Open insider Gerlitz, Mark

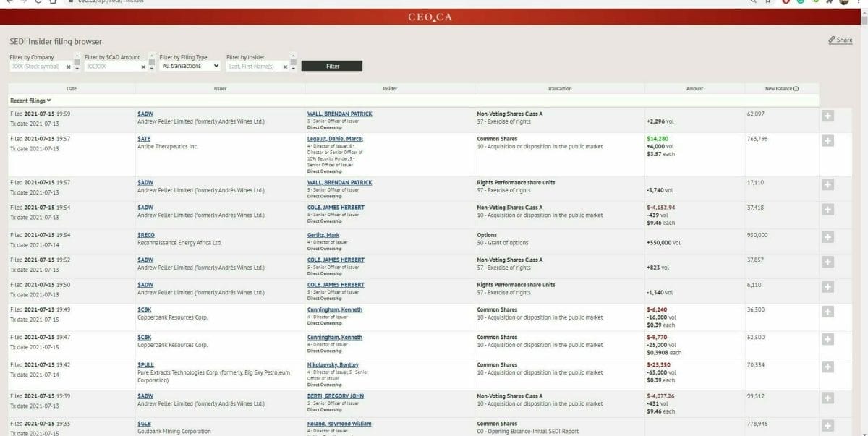tap(323, 235)
